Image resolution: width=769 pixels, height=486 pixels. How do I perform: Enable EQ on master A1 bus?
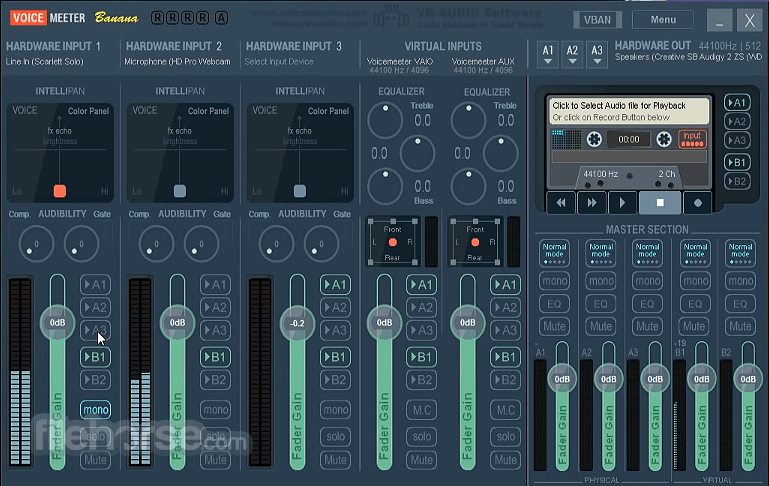554,304
